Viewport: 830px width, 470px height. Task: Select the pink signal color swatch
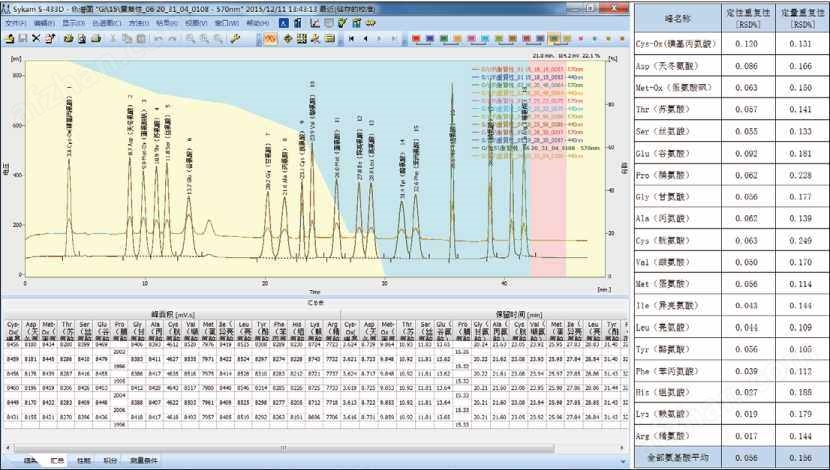(471, 39)
